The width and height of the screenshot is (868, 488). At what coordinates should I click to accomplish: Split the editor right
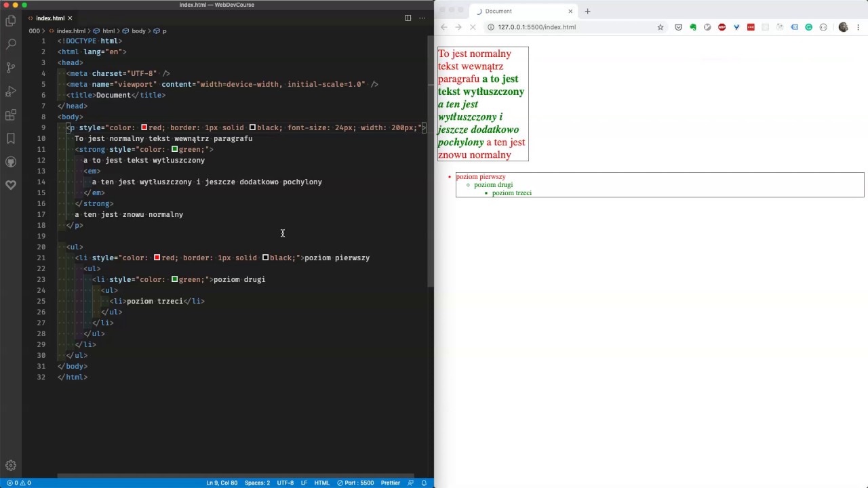[x=408, y=18]
